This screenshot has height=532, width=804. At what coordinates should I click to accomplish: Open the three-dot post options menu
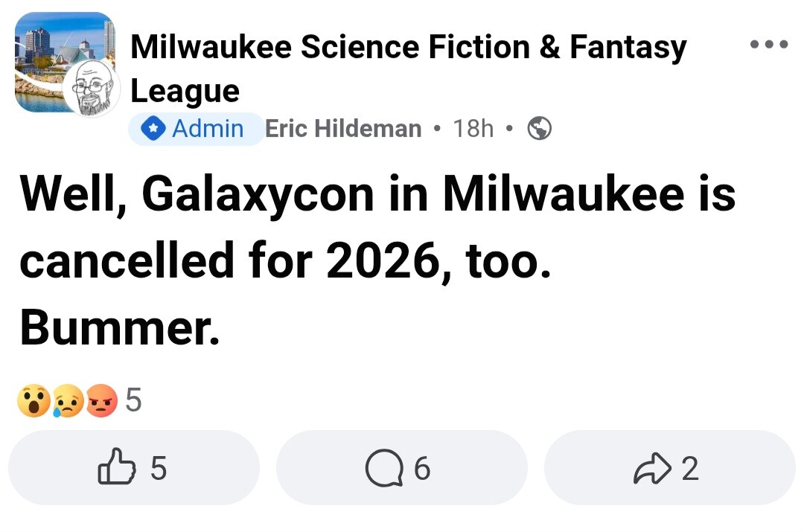(768, 45)
